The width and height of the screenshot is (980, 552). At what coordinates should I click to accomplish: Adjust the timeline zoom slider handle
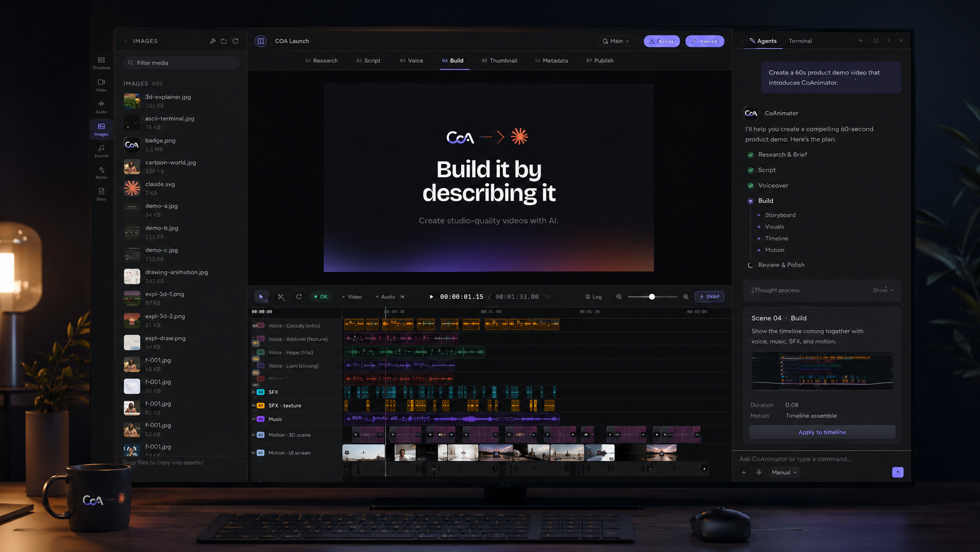pos(652,297)
